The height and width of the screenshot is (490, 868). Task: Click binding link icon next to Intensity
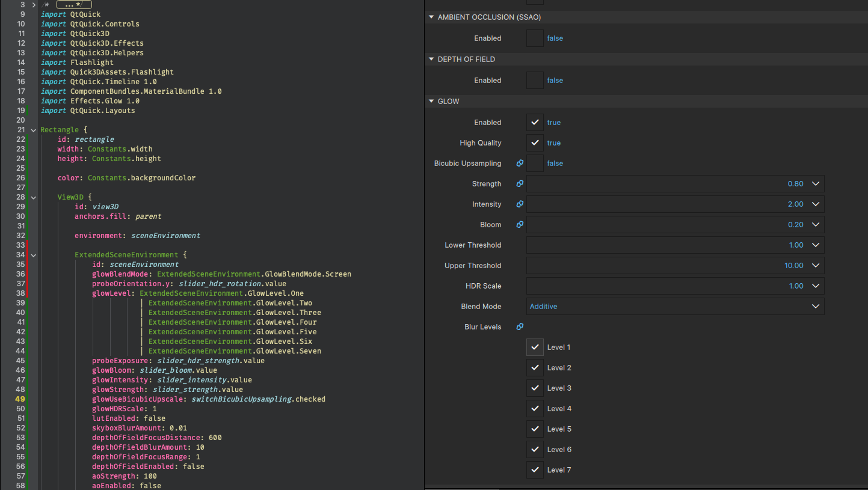pyautogui.click(x=520, y=204)
